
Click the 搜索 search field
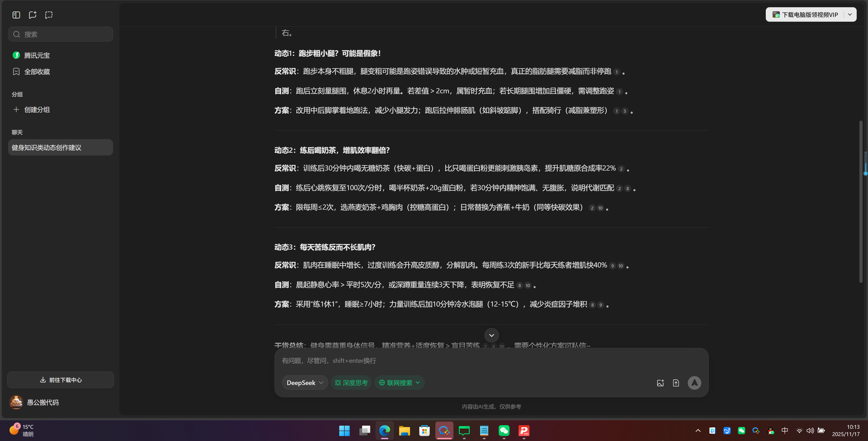(60, 34)
